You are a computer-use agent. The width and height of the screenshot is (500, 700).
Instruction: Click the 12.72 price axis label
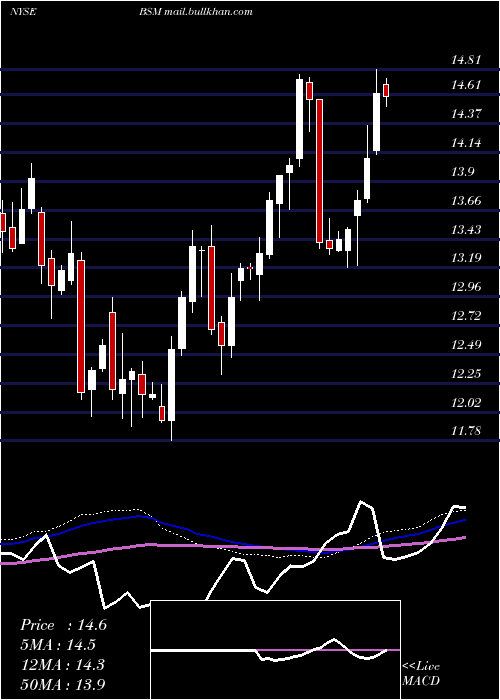[x=466, y=316]
